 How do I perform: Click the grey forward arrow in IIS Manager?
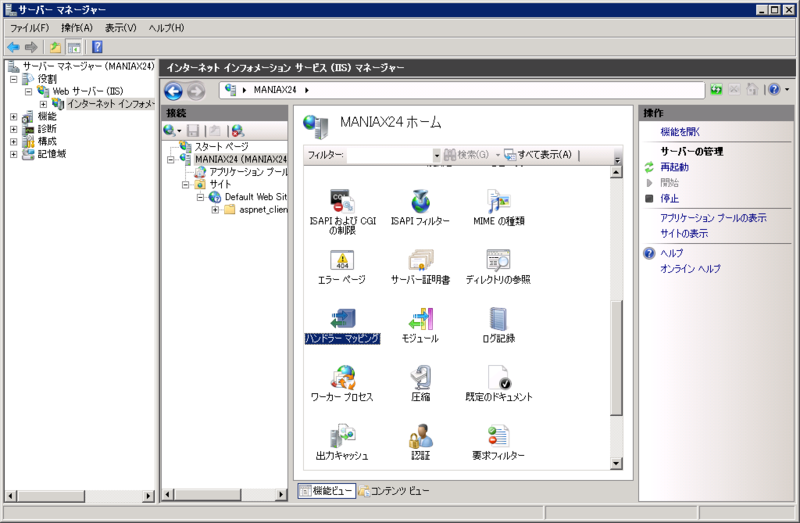[x=195, y=91]
